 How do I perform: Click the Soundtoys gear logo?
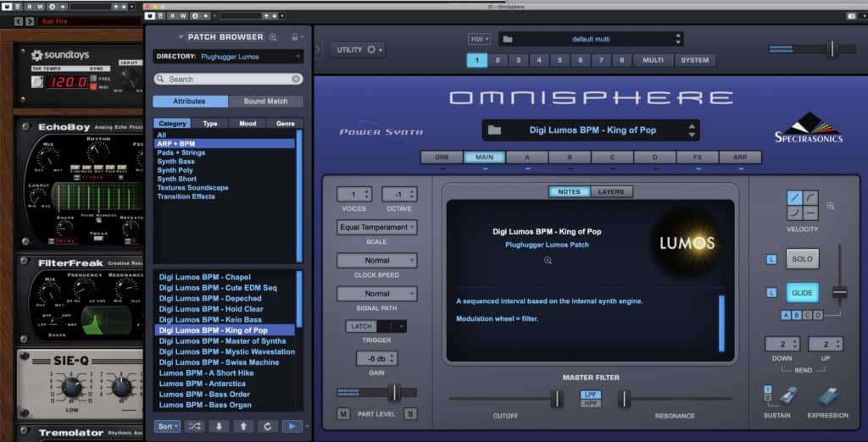pyautogui.click(x=37, y=55)
